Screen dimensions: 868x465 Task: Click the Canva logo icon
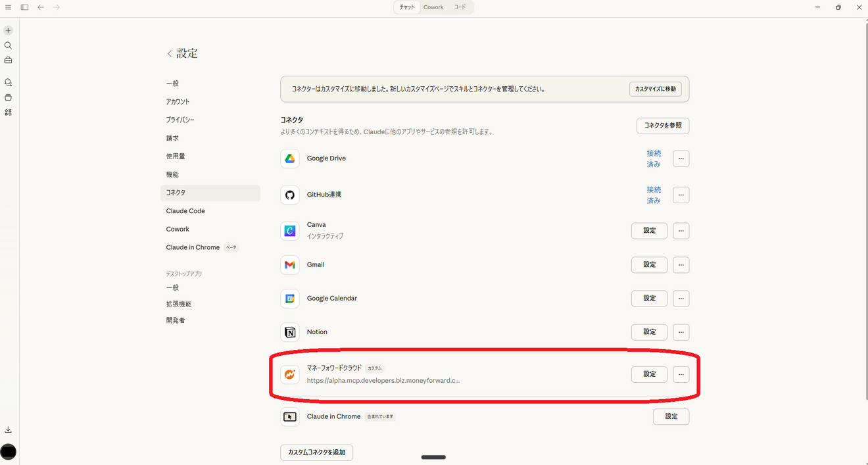(290, 231)
